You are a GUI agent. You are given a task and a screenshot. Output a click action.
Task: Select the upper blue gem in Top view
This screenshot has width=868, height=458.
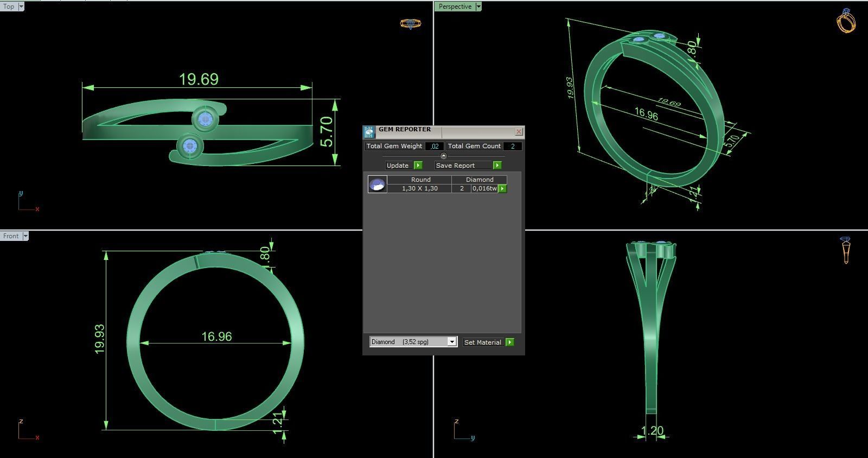click(x=205, y=119)
